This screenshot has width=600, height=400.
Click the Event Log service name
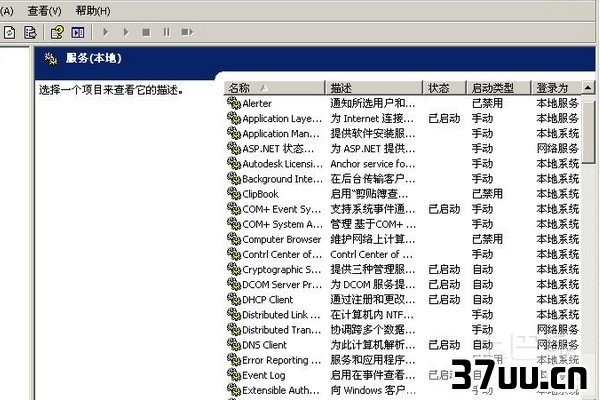pyautogui.click(x=264, y=376)
